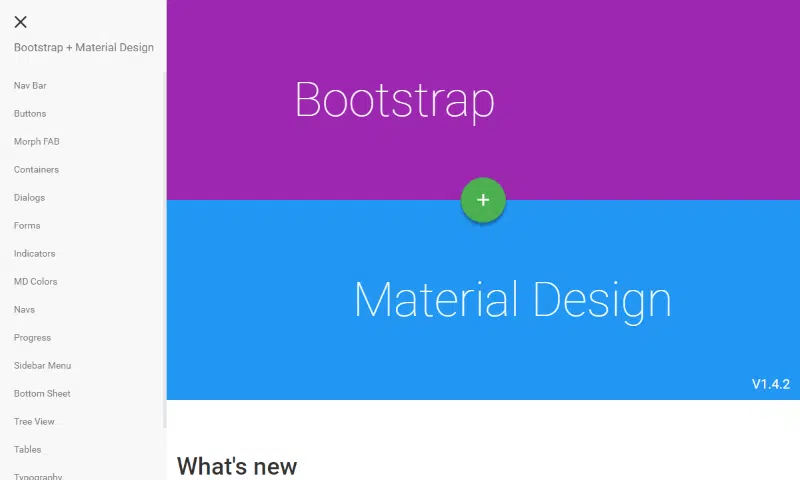The height and width of the screenshot is (480, 800).
Task: Open the Progress section
Action: pos(33,338)
